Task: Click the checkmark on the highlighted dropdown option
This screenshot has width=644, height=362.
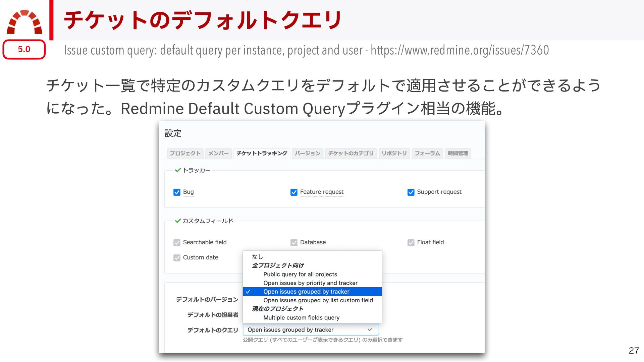Action: (248, 292)
